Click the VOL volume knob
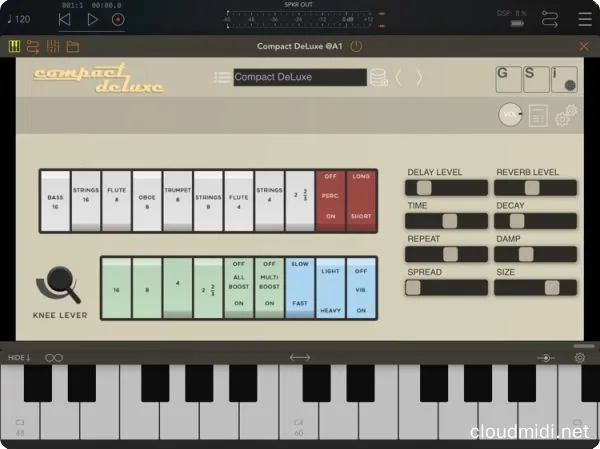Viewport: 600px width, 449px height. point(510,114)
